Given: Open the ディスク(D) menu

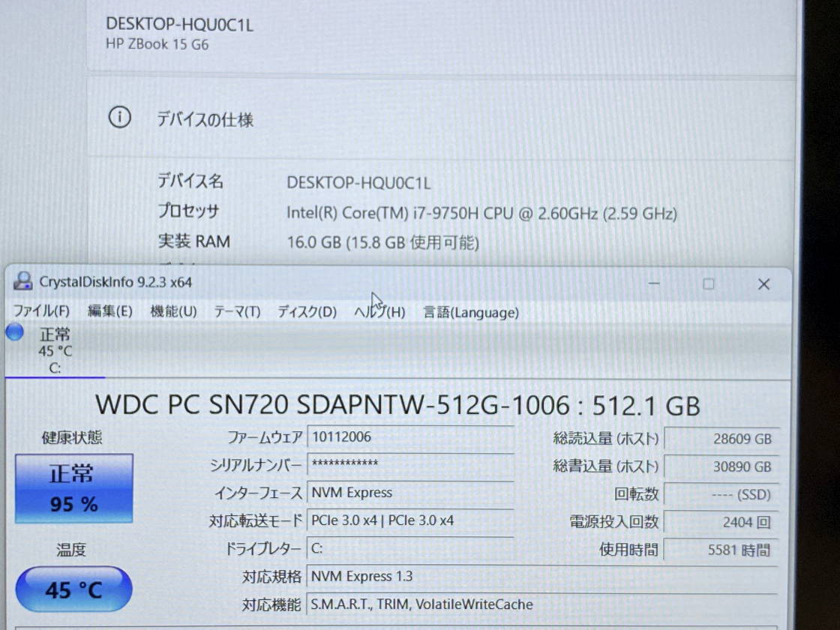Looking at the screenshot, I should [307, 312].
